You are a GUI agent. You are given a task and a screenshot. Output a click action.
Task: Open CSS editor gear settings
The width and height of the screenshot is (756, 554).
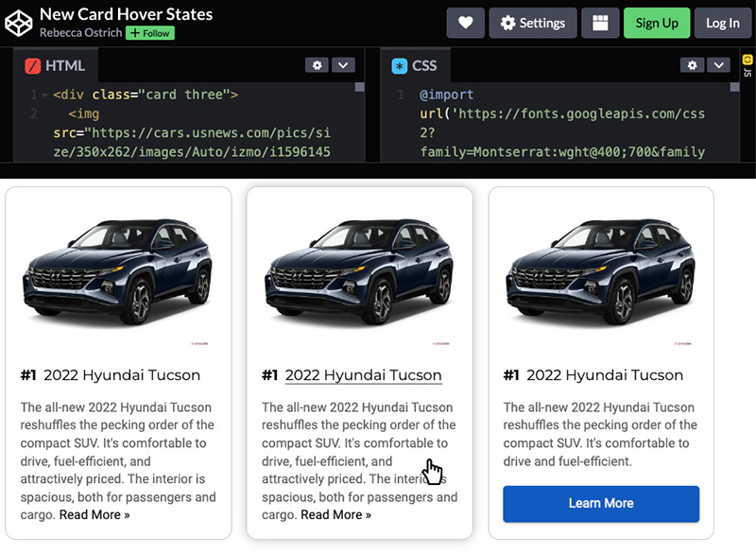pyautogui.click(x=692, y=65)
